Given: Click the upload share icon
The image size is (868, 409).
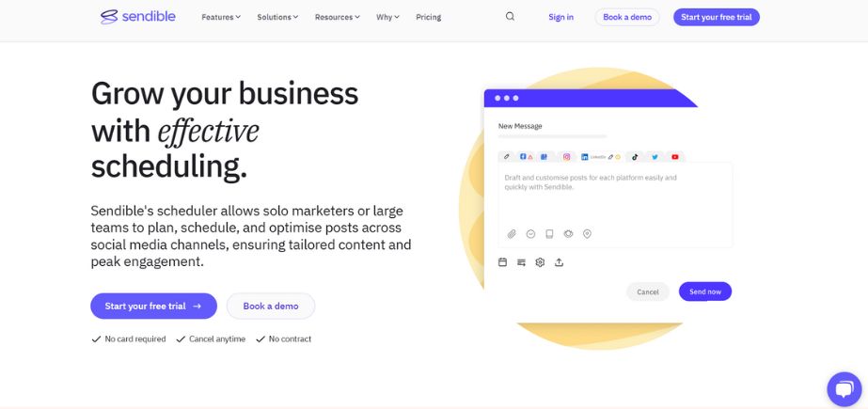Looking at the screenshot, I should point(560,262).
